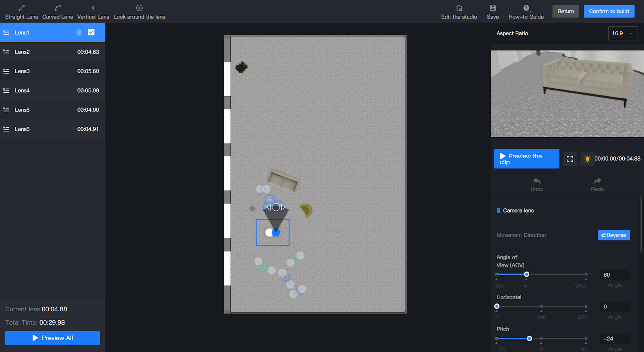Select the Curved Lens tool
The image size is (644, 352).
[x=58, y=12]
